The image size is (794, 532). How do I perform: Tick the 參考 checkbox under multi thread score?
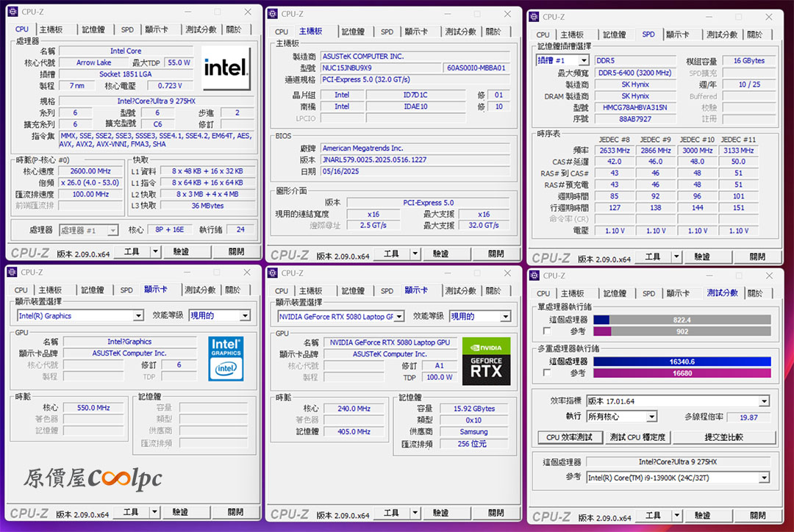click(546, 373)
